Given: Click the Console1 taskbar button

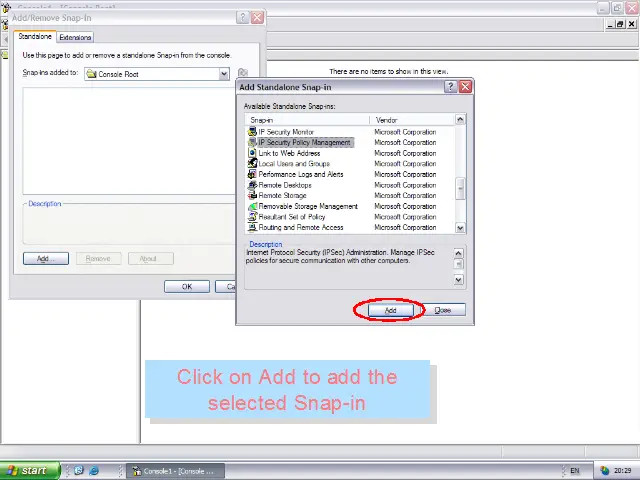Looking at the screenshot, I should point(176,471).
